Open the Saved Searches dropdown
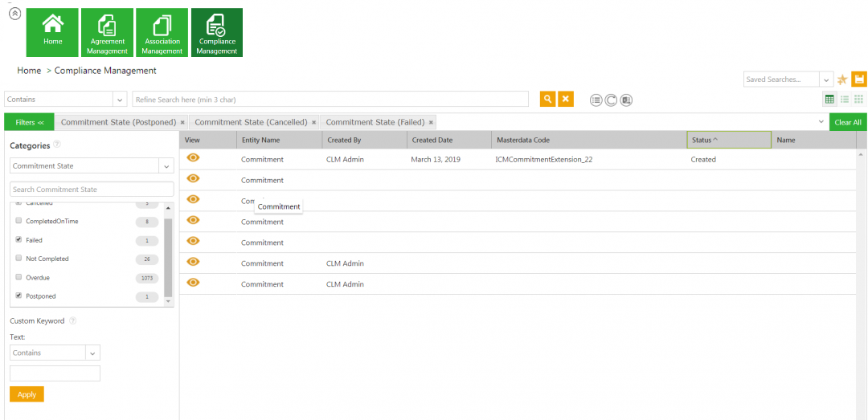Screen dimensions: 868x420 (826, 80)
